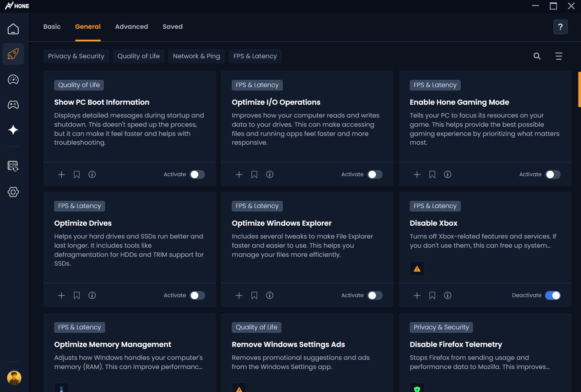The width and height of the screenshot is (581, 392).
Task: Click the Optimize Windows Explorer title
Action: pos(282,223)
